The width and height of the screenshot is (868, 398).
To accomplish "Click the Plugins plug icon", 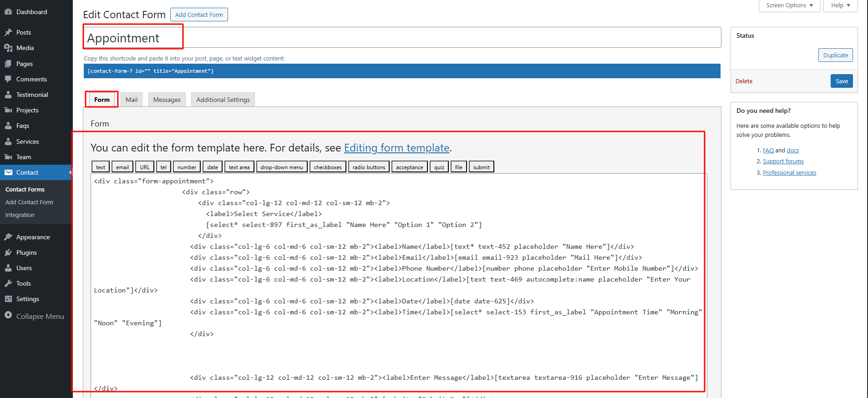I will 8,252.
